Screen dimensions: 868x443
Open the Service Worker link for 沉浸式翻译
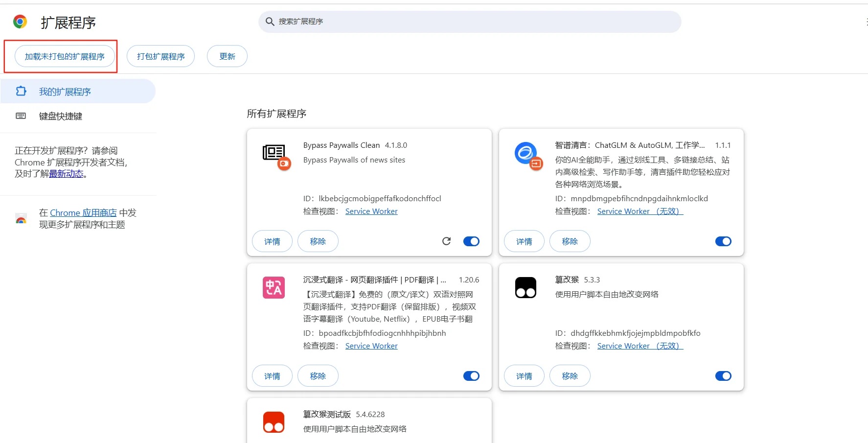pos(371,346)
